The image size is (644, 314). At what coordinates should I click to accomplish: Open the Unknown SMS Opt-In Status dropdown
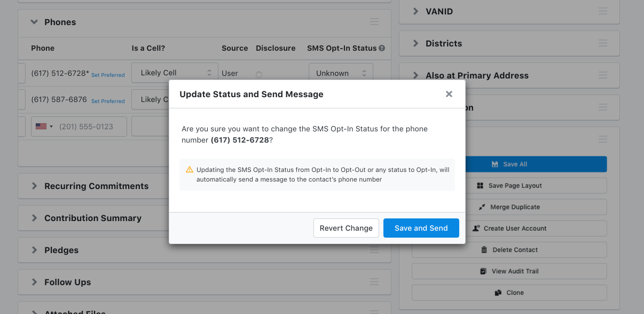coord(341,73)
